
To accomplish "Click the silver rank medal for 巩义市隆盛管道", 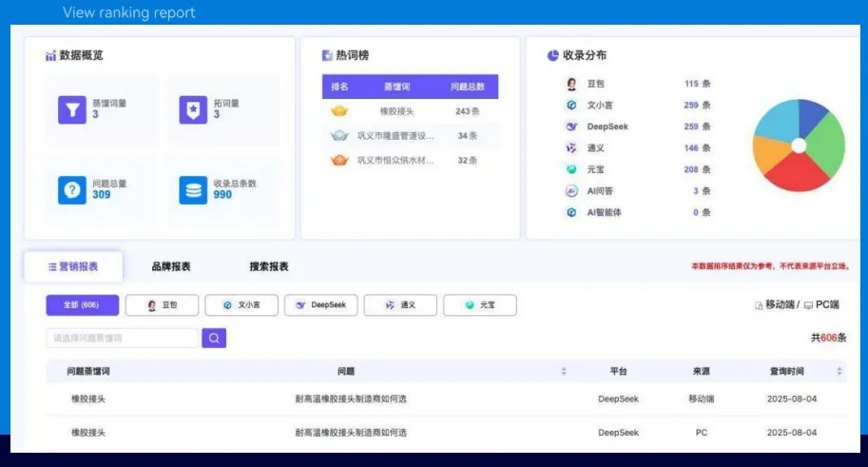I will (x=339, y=135).
